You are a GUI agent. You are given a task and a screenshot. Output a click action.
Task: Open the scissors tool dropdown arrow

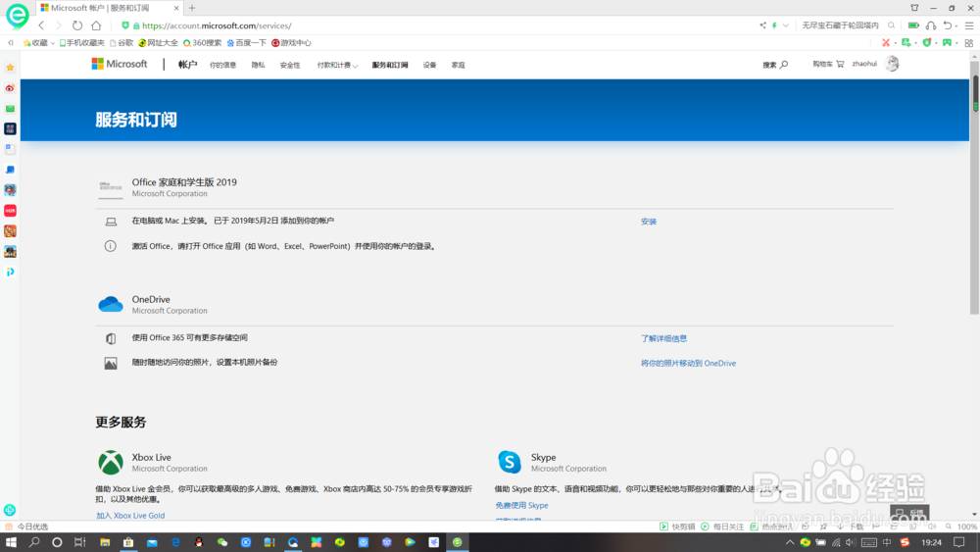tap(896, 43)
